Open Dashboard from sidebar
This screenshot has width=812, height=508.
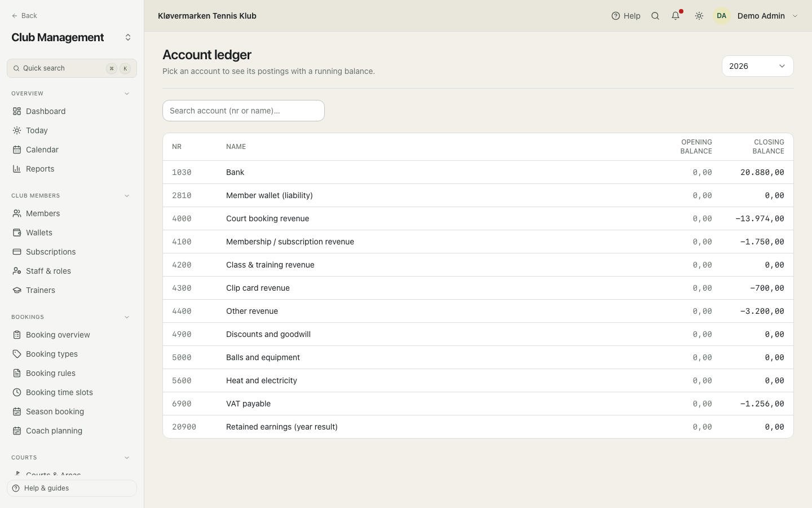[72, 111]
